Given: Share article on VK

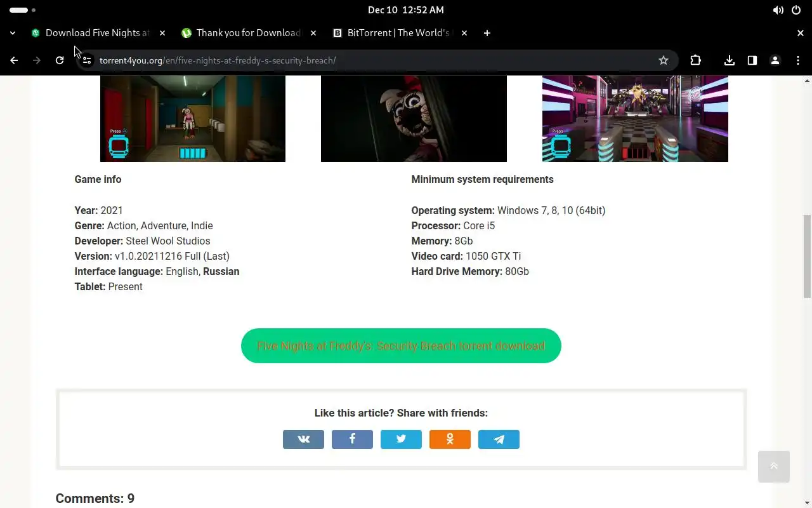Looking at the screenshot, I should click(303, 439).
